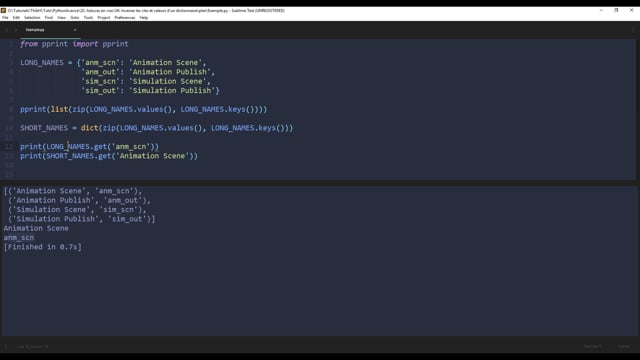Open the Preferences menu
The height and width of the screenshot is (360, 640).
(x=124, y=18)
